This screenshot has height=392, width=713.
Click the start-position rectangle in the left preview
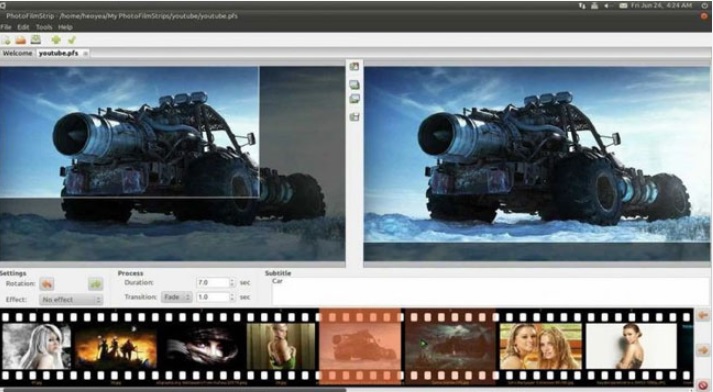(130, 132)
